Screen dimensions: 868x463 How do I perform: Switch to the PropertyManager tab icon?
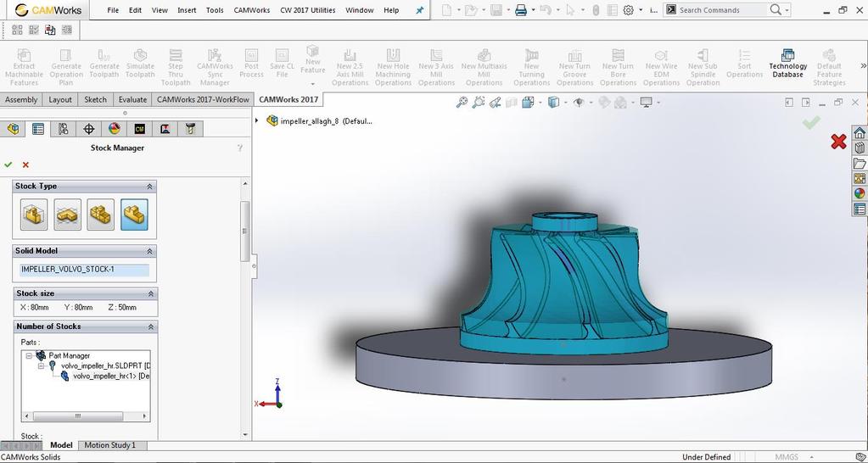point(37,129)
